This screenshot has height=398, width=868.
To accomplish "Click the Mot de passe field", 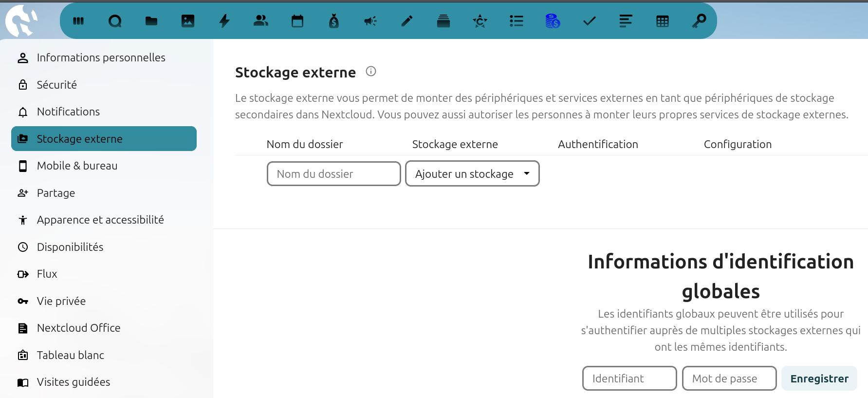I will (729, 379).
